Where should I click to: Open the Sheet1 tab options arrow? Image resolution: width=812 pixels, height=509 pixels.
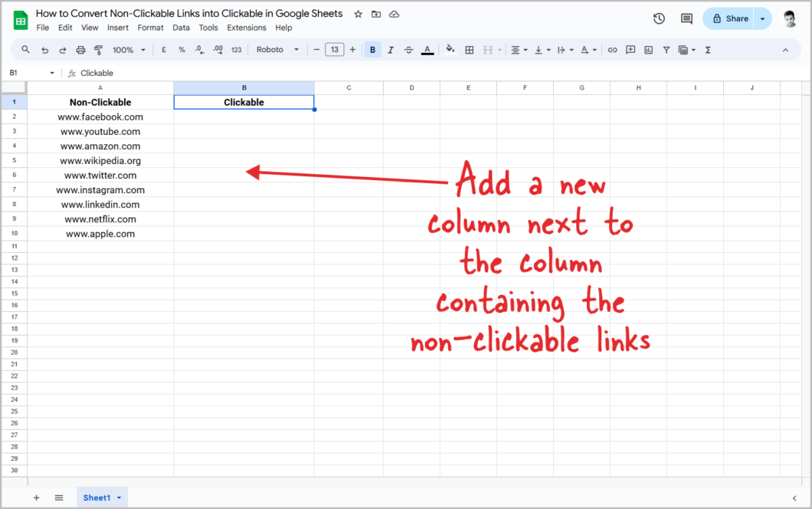click(x=119, y=498)
